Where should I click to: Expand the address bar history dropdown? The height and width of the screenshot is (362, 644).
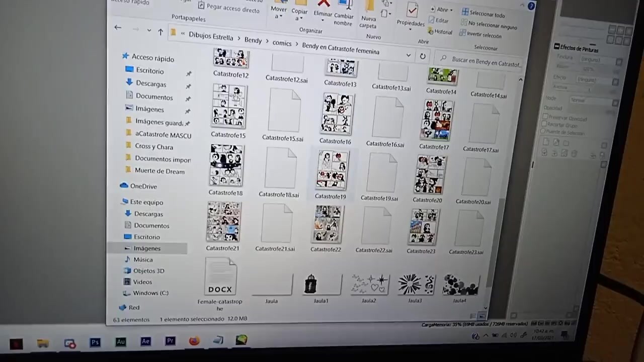pos(409,55)
